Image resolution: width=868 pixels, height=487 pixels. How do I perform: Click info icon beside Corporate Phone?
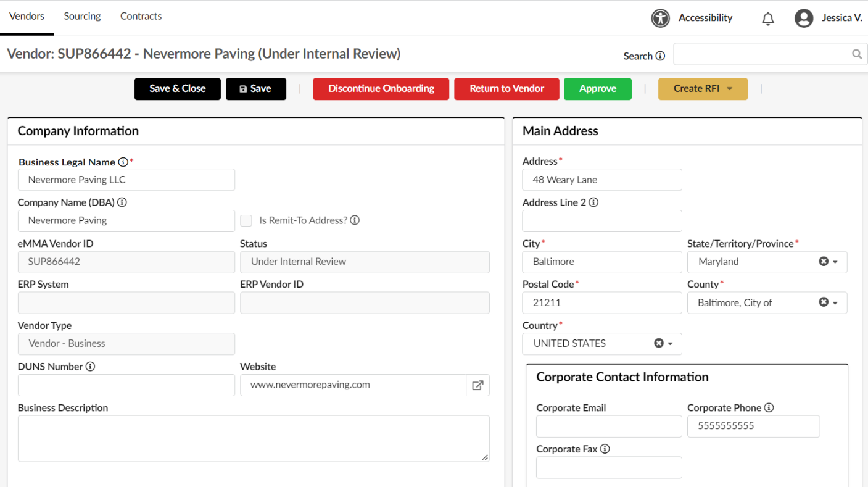point(769,408)
